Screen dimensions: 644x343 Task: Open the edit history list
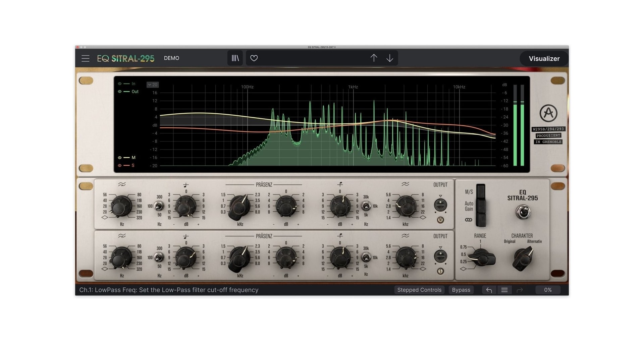pyautogui.click(x=504, y=290)
